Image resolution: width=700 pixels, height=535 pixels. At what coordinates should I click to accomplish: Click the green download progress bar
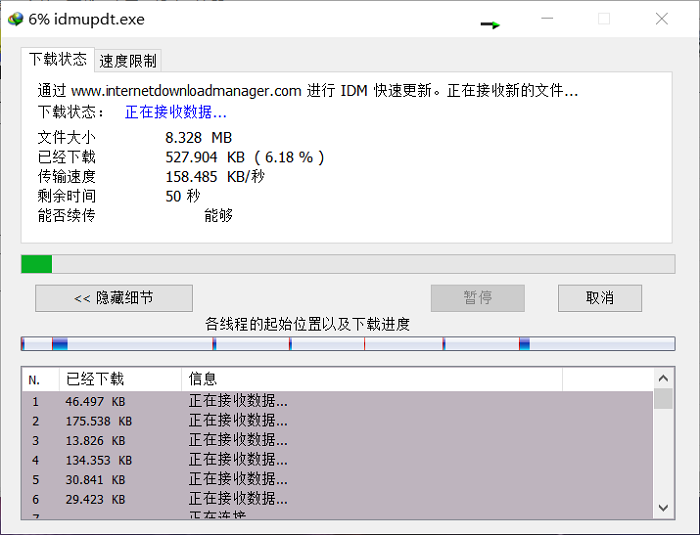pyautogui.click(x=348, y=264)
